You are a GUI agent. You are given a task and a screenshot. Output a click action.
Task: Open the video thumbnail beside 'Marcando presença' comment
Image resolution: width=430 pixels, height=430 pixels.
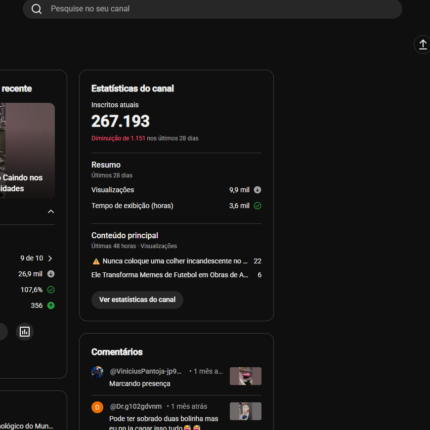point(246,376)
